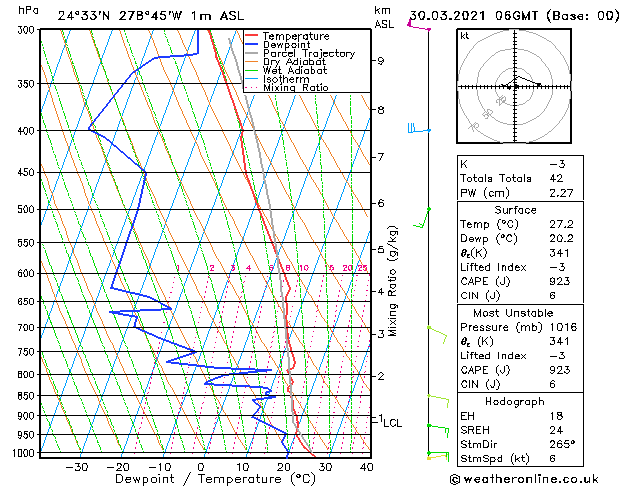Click the 'Hodograph' section heading

(515, 402)
